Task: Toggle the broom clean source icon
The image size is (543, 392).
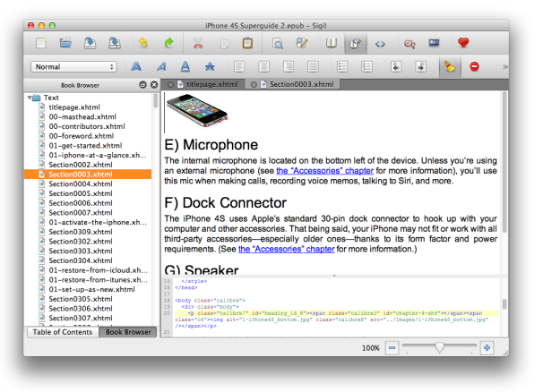Action: [450, 67]
